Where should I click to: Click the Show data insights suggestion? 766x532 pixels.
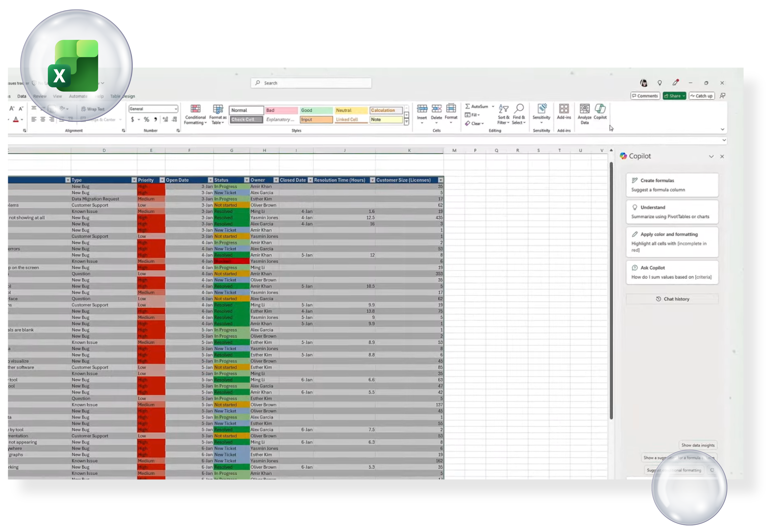(x=698, y=445)
